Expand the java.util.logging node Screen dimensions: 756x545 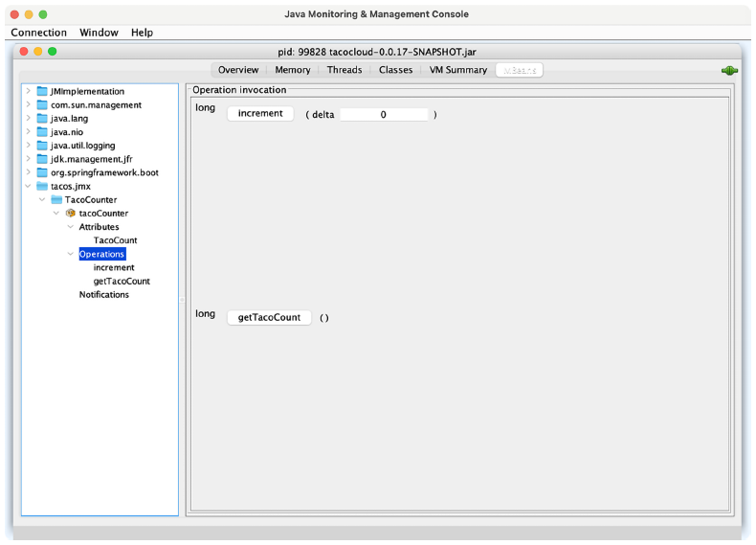pyautogui.click(x=29, y=146)
